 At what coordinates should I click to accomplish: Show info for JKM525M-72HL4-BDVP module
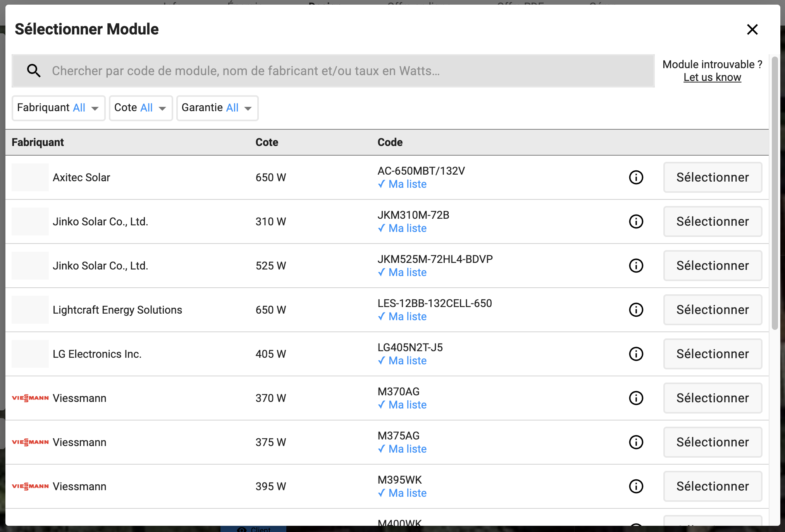click(636, 266)
